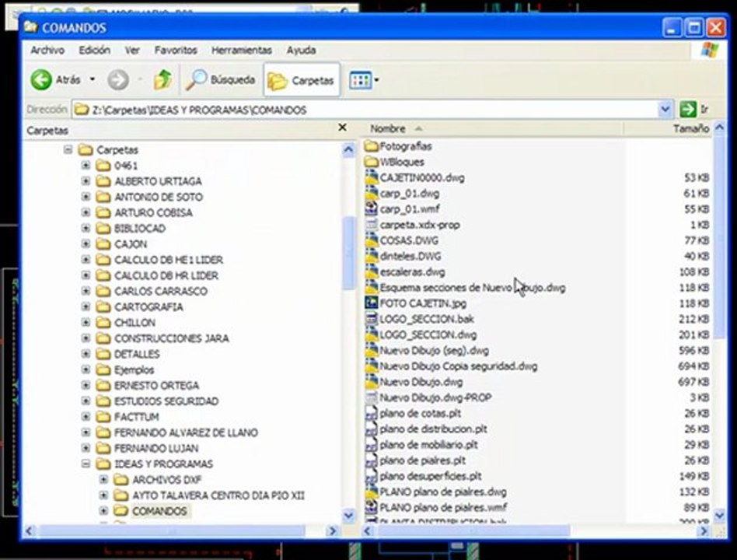Open the Ayuda menu
Viewport: 737px width, 560px height.
coord(302,50)
